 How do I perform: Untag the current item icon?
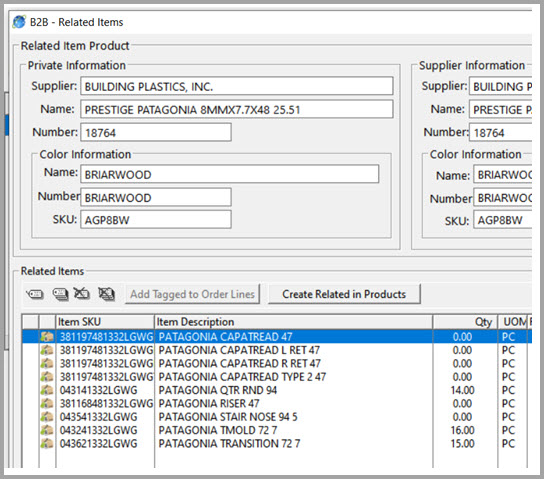(x=82, y=294)
